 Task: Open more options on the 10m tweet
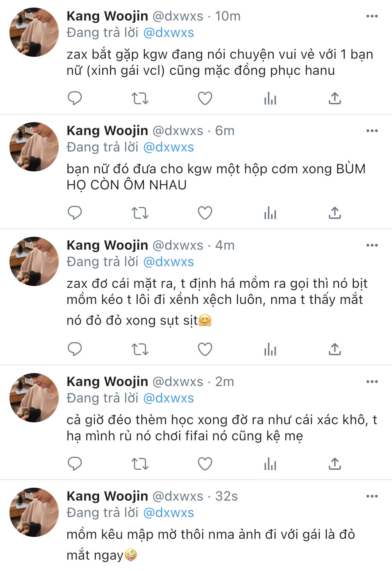pyautogui.click(x=372, y=16)
